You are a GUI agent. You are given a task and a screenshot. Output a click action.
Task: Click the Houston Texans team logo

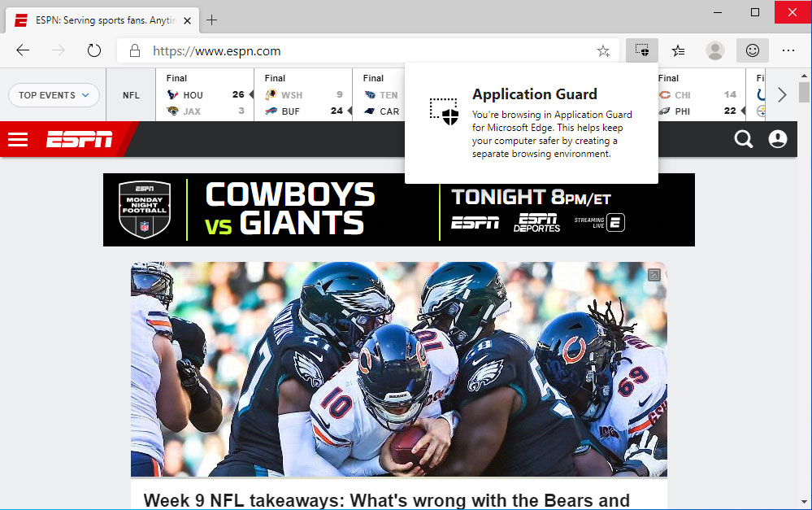coord(172,95)
